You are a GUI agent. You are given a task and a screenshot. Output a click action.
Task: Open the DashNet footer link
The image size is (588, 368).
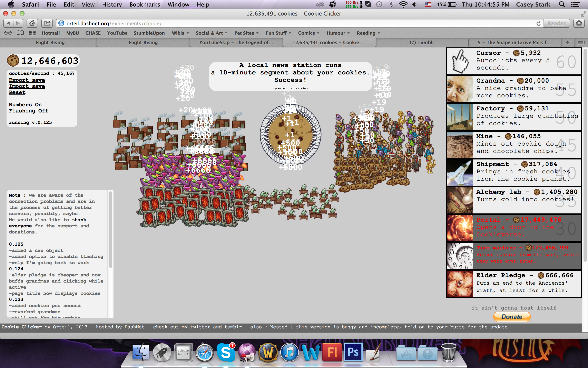(134, 327)
